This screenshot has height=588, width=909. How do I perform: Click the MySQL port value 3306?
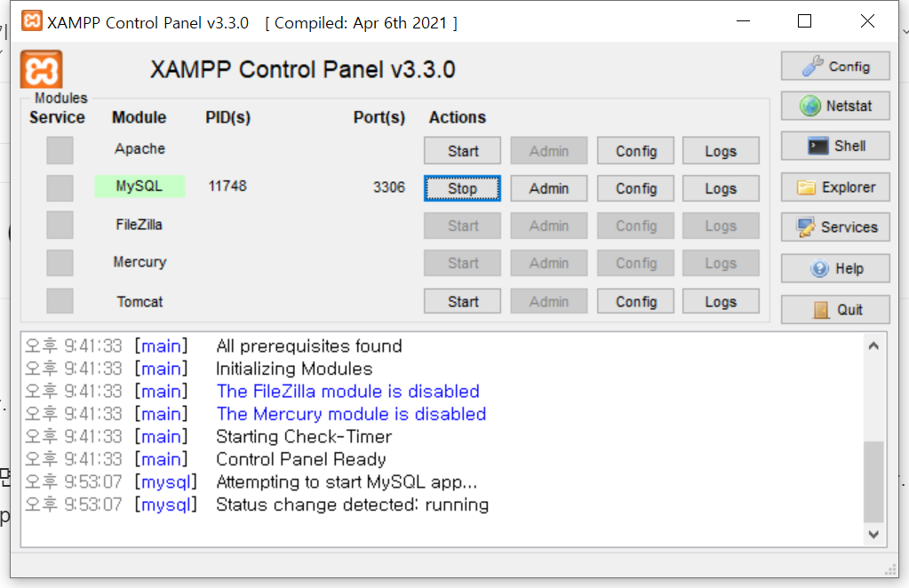pyautogui.click(x=389, y=187)
